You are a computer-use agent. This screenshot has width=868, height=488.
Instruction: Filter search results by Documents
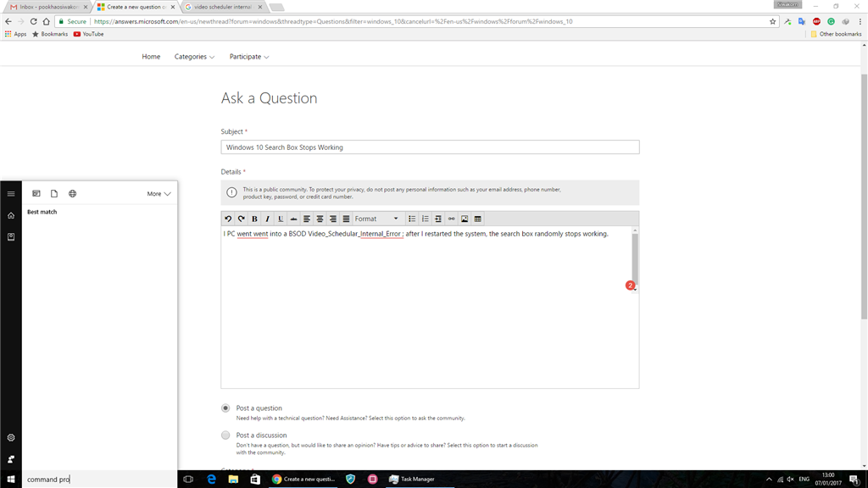pos(54,194)
